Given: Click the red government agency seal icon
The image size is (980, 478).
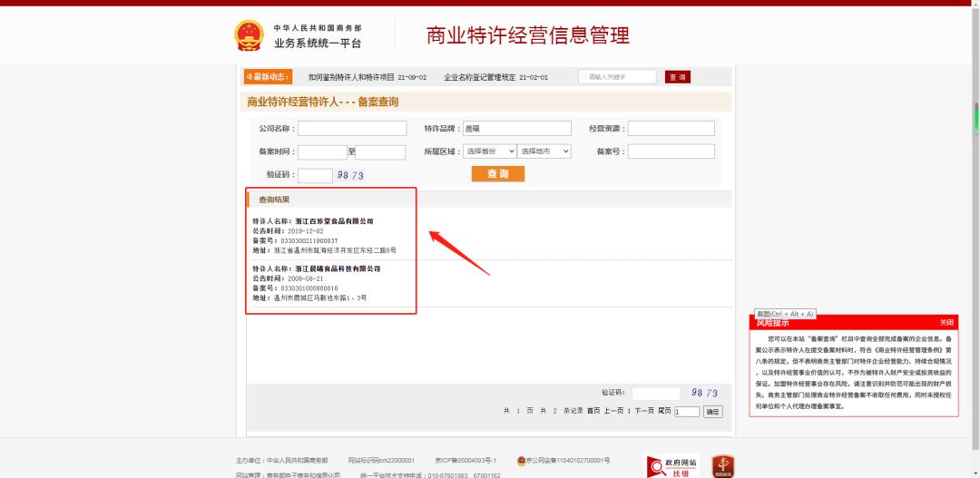Looking at the screenshot, I should (723, 466).
